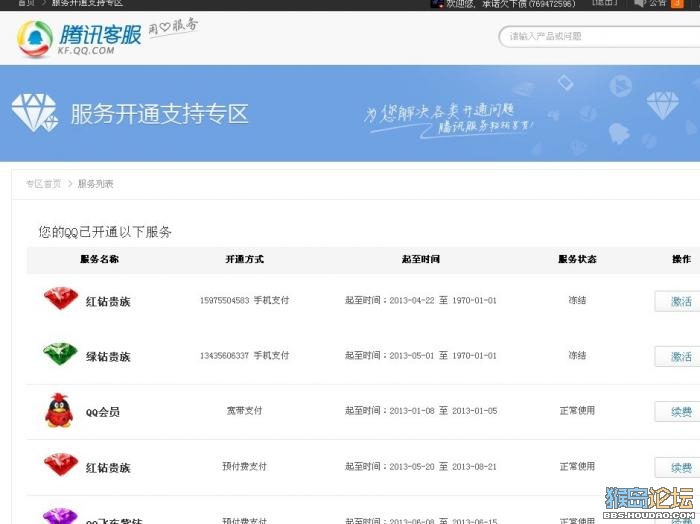700x524 pixels.
Task: Click the red diamond icon of the 预付费支付 红钻贵族 row
Action: [61, 465]
